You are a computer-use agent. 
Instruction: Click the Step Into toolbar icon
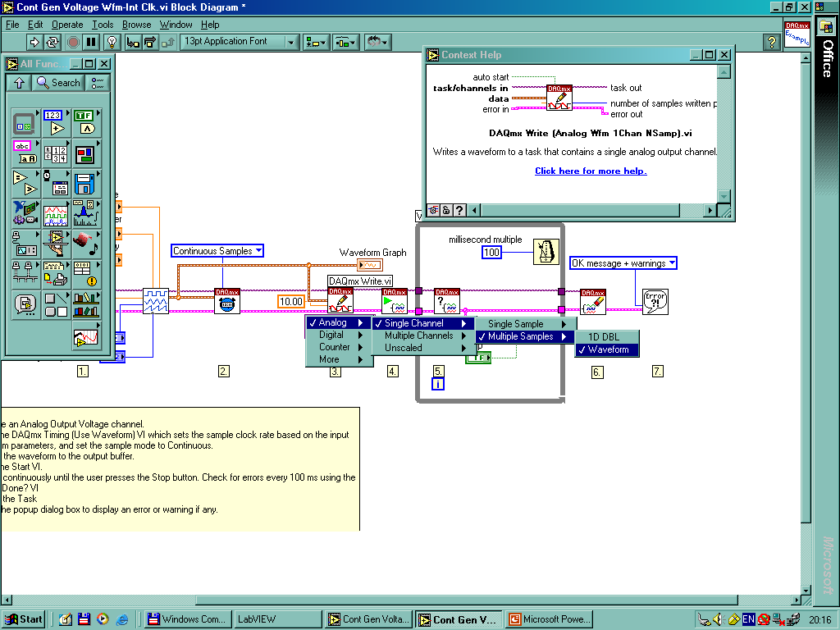coord(133,41)
